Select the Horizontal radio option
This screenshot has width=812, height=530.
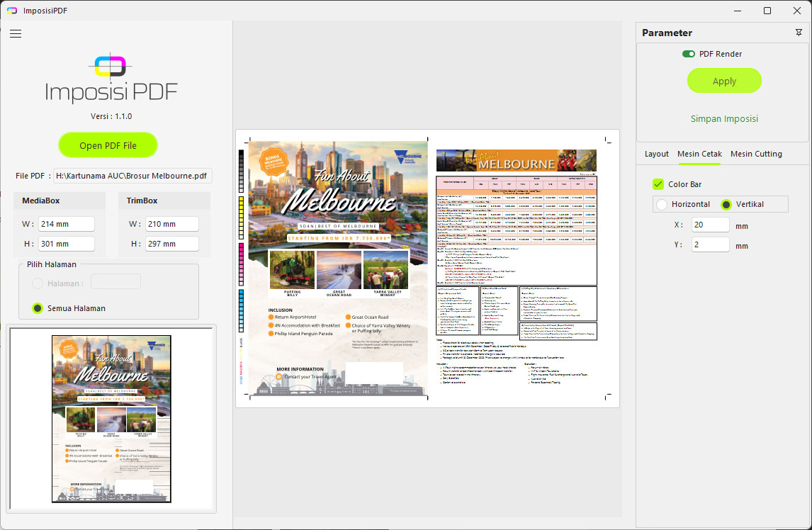(662, 205)
